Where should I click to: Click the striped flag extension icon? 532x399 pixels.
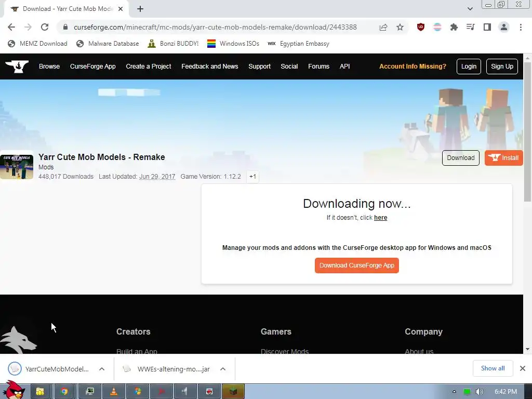point(437,27)
